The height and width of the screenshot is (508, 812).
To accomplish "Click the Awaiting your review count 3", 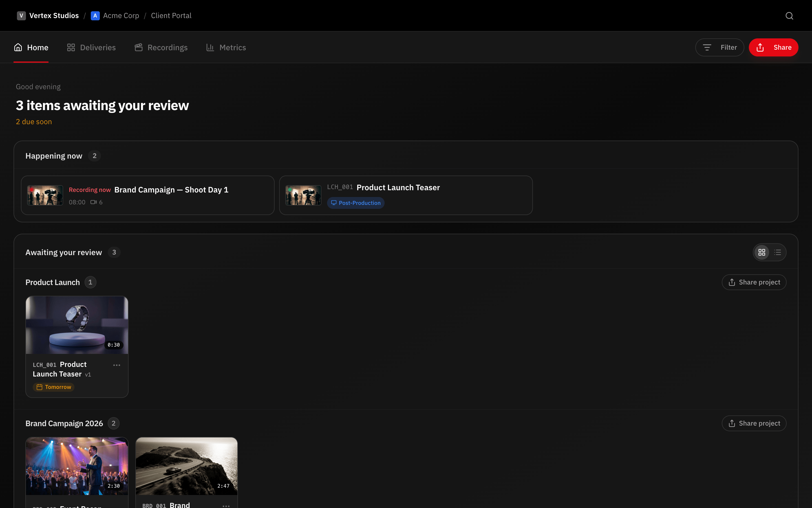I will (x=114, y=252).
